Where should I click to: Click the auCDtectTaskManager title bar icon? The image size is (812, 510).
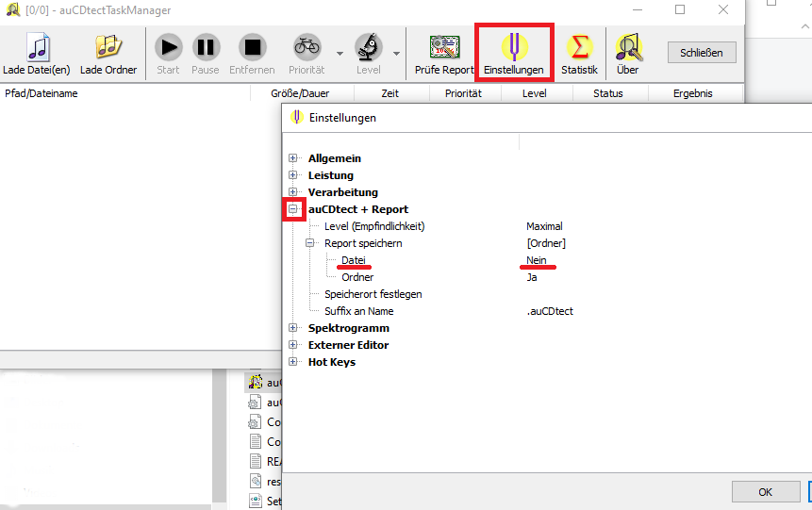12,9
